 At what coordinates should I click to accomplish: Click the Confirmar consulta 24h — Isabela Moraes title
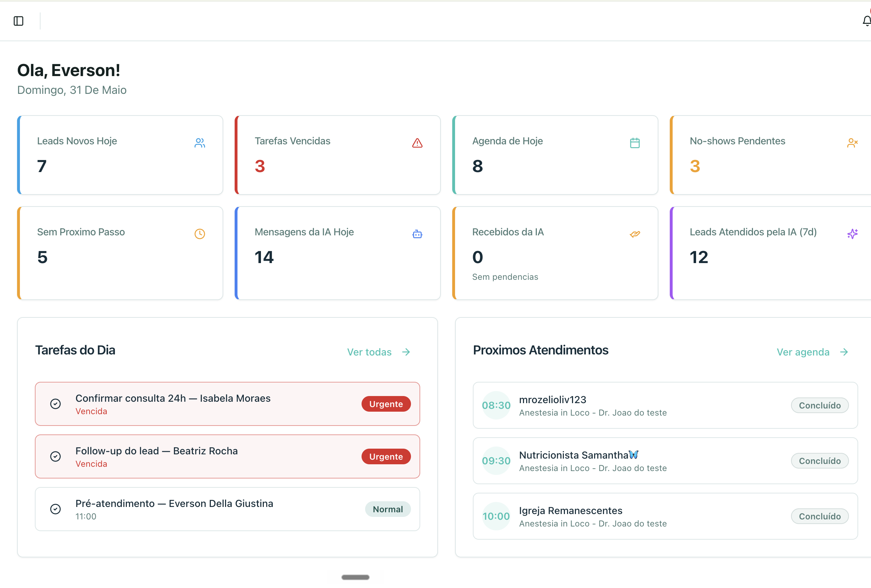[x=173, y=398]
